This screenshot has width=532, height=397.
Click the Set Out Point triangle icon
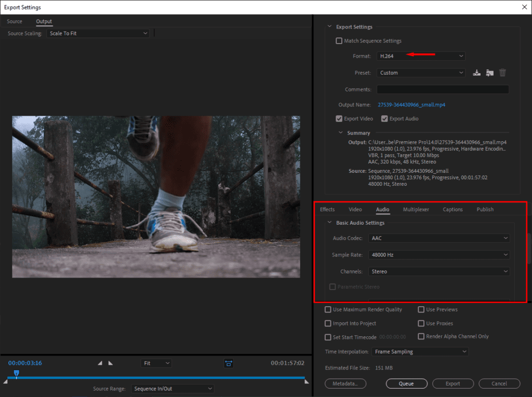click(110, 363)
